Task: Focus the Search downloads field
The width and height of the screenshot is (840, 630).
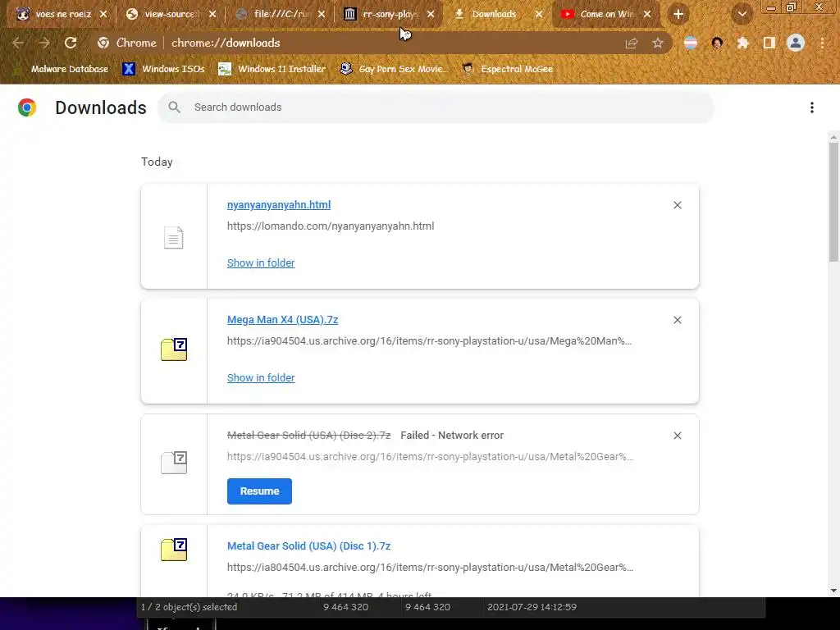Action: [x=436, y=107]
